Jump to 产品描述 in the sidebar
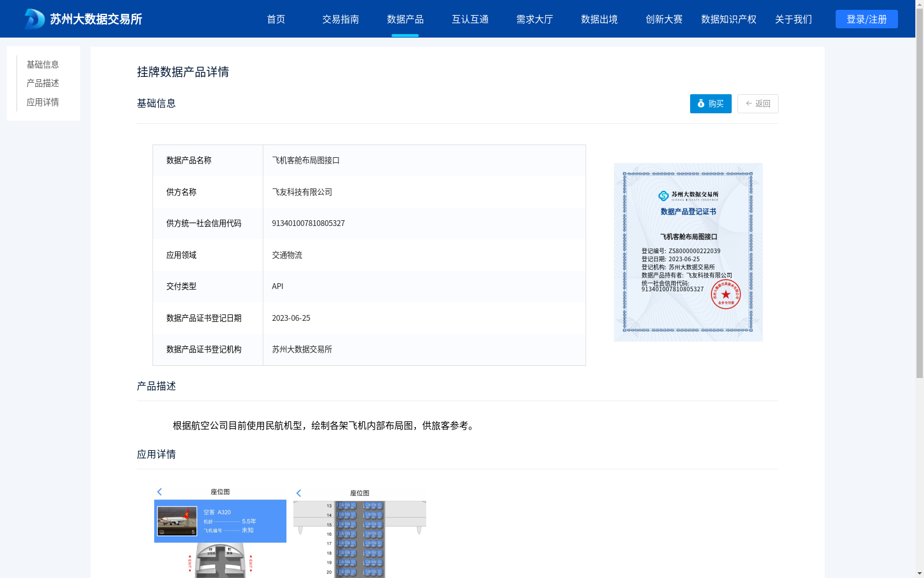924x578 pixels. 43,83
